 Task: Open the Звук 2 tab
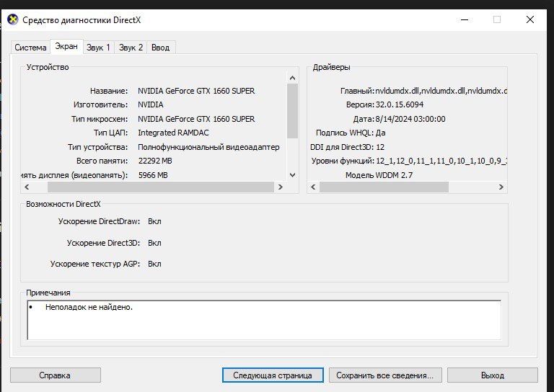tap(131, 48)
